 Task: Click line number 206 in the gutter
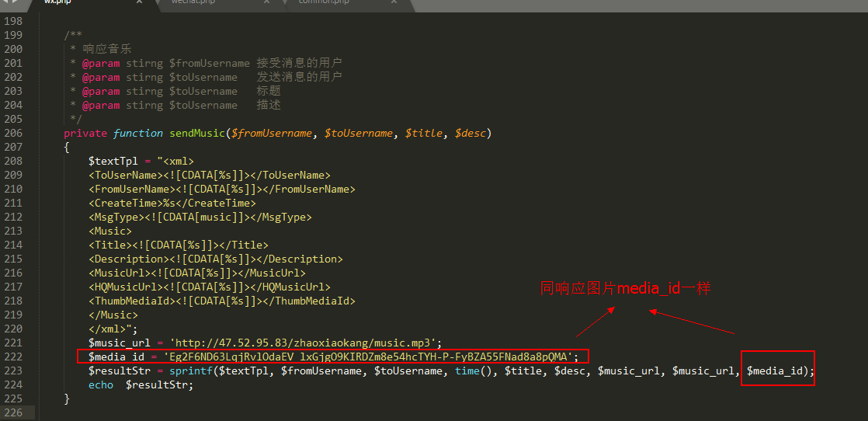click(x=13, y=133)
